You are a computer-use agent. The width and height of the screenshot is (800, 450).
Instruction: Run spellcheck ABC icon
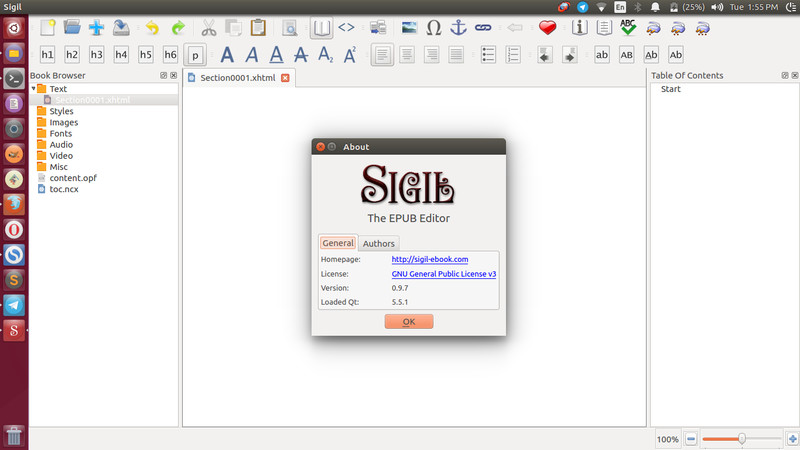coord(629,28)
